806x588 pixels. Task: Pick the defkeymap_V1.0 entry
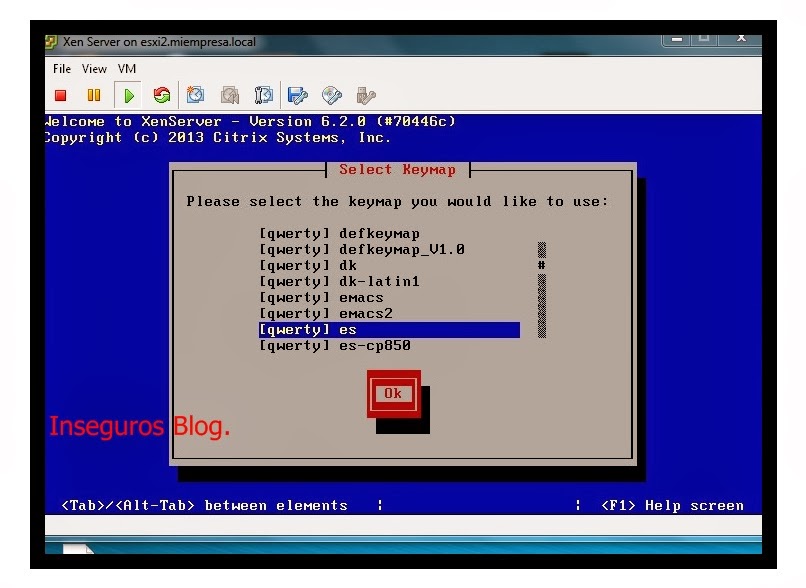click(361, 250)
